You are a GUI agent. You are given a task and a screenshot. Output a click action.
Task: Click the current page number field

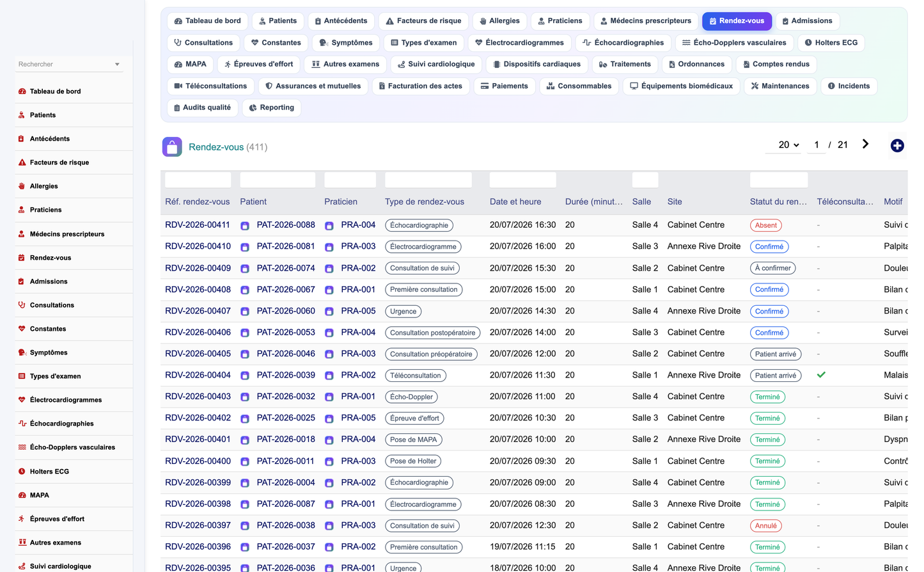817,145
